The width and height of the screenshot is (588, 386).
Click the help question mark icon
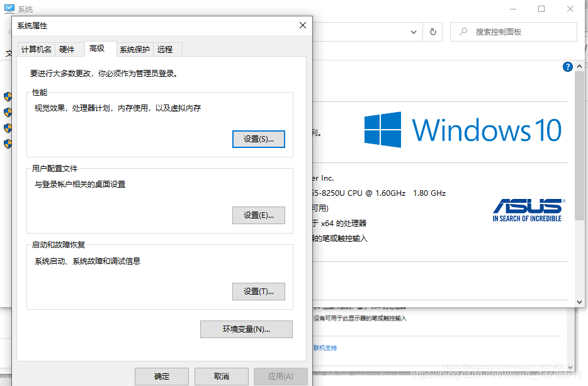point(568,67)
